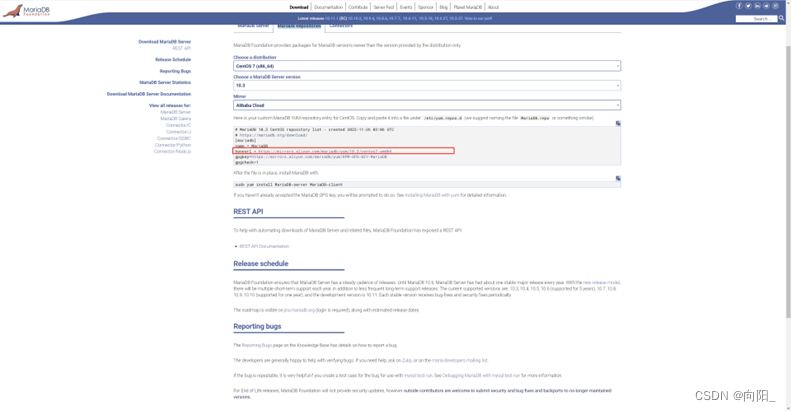The height and width of the screenshot is (411, 791).
Task: Open MariaDB Server Statistics sidebar link
Action: (x=165, y=82)
